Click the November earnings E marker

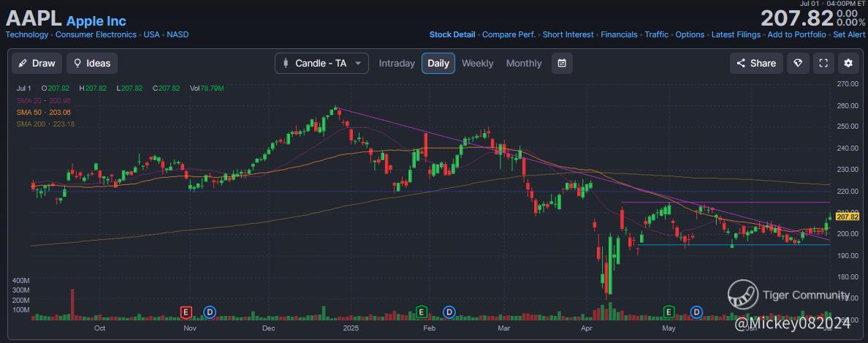tap(186, 312)
